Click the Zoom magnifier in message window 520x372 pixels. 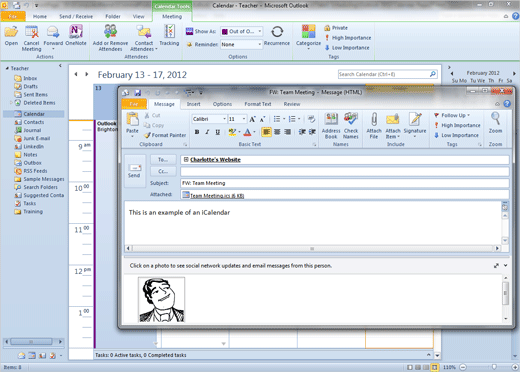point(495,123)
